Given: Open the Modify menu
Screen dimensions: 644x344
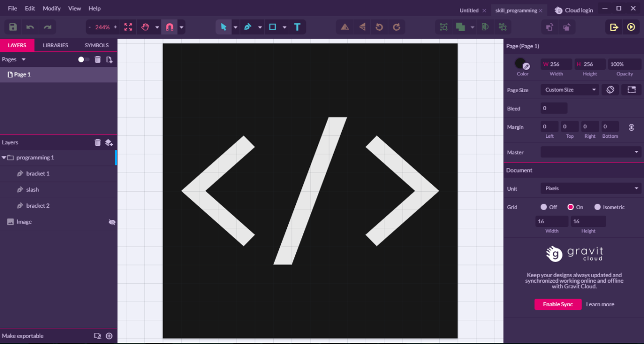Looking at the screenshot, I should coord(51,8).
